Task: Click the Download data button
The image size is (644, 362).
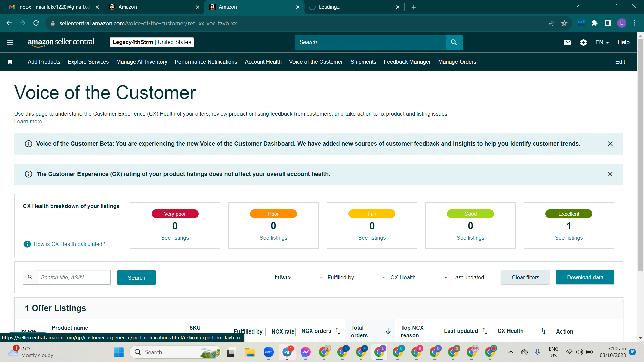Action: (585, 277)
